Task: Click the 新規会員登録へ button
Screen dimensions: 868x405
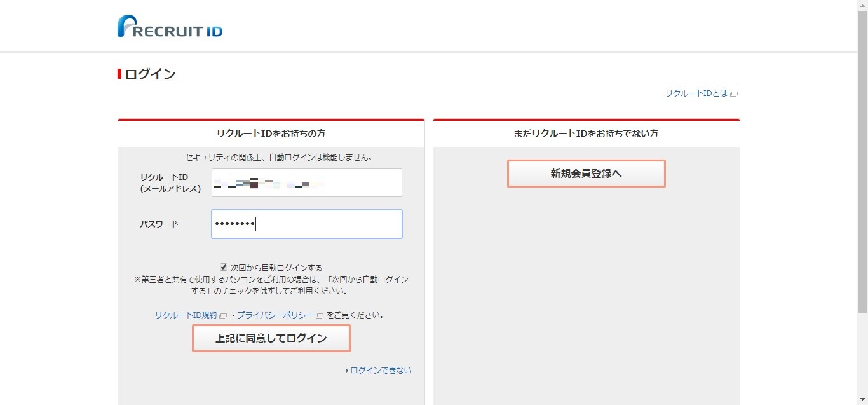Action: click(x=587, y=174)
